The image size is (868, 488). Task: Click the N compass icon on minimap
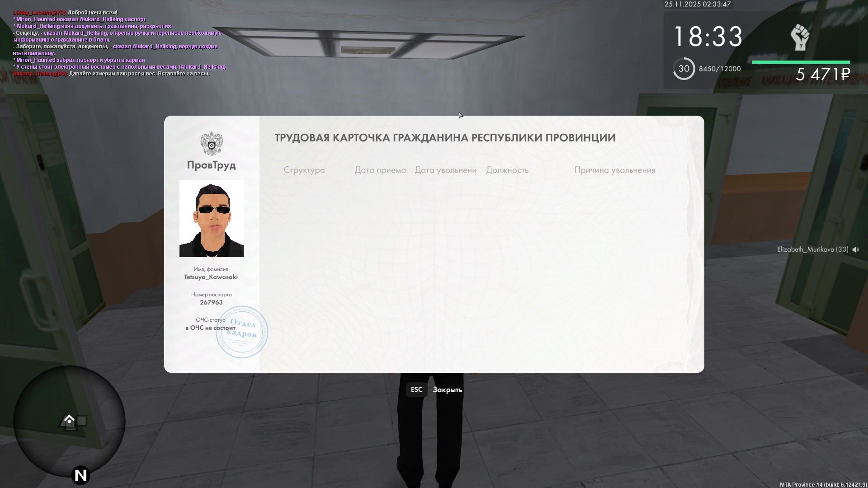click(80, 475)
